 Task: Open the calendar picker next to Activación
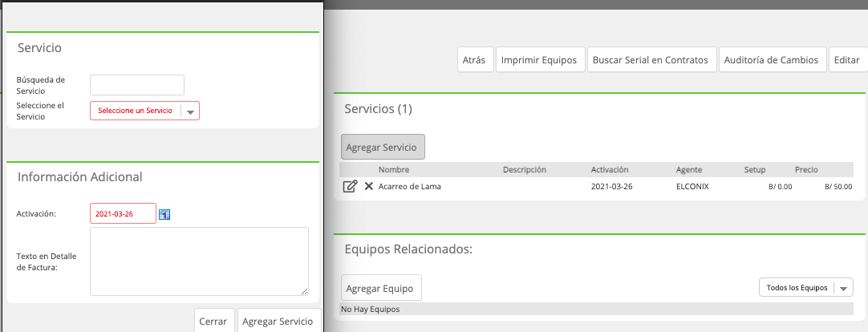click(x=164, y=214)
